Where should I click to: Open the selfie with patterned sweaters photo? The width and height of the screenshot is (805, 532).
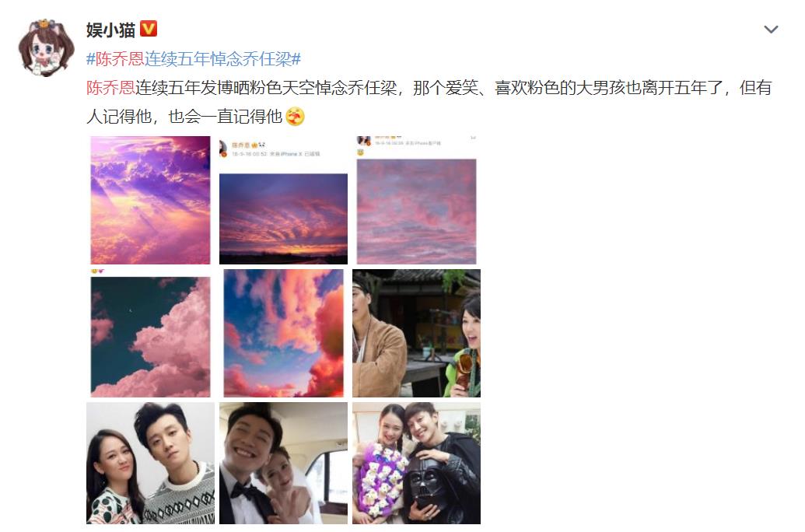150,464
